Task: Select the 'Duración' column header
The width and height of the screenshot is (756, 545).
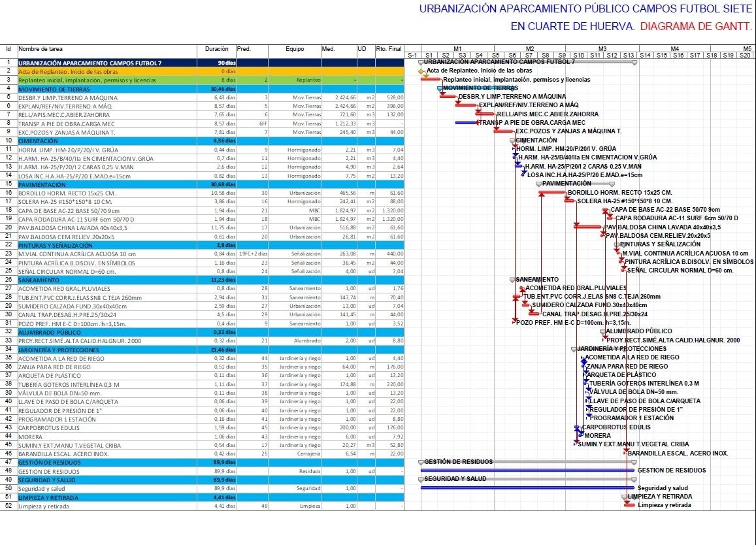Action: (216, 49)
